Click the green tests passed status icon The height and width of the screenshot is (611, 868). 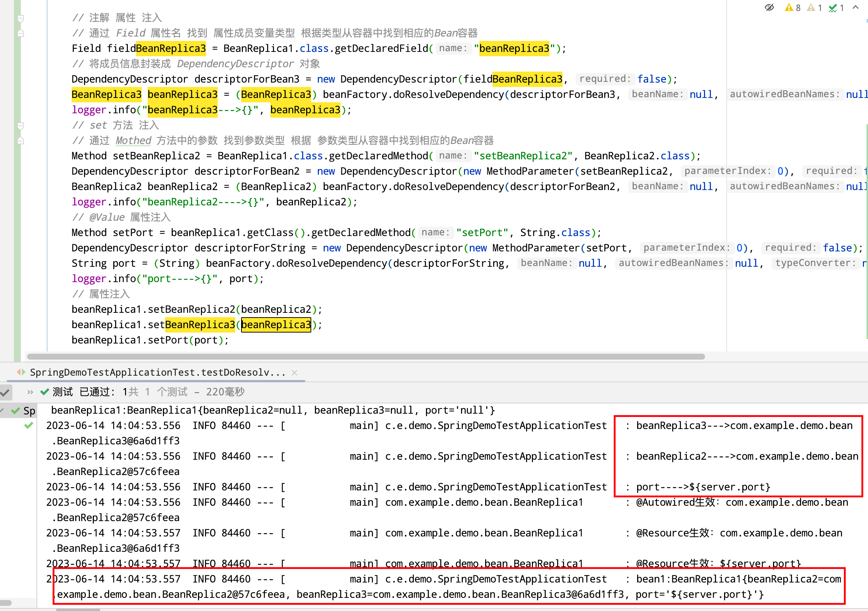point(45,392)
